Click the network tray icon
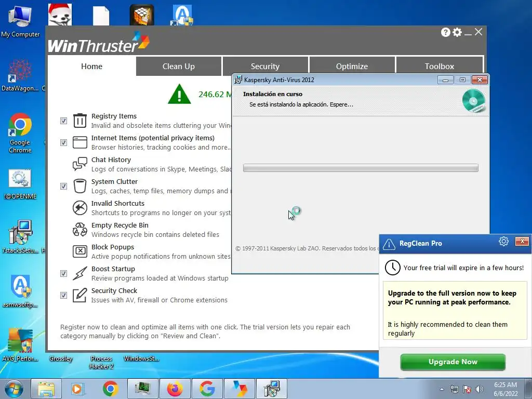This screenshot has width=532, height=399. (454, 389)
